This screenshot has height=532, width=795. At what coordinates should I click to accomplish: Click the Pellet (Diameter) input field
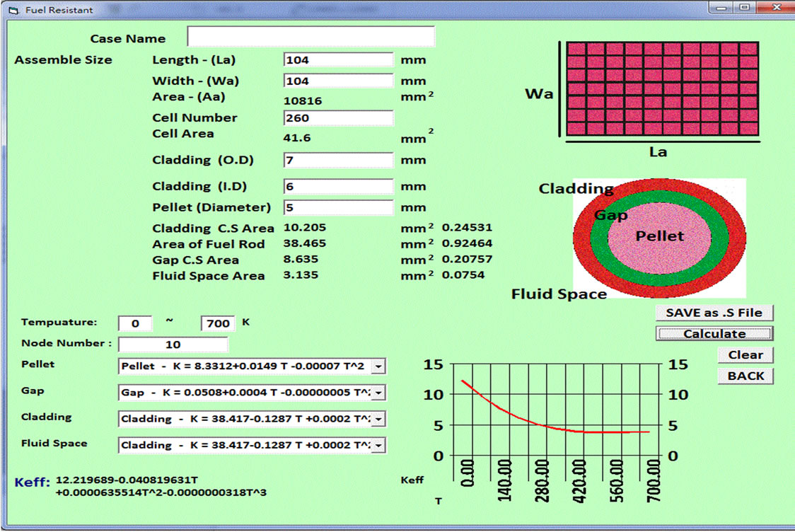tap(338, 208)
